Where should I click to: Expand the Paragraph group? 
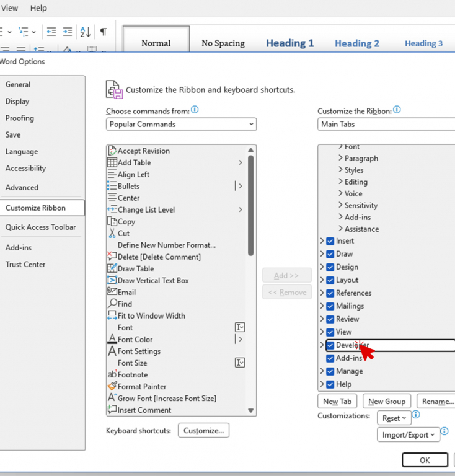(340, 158)
